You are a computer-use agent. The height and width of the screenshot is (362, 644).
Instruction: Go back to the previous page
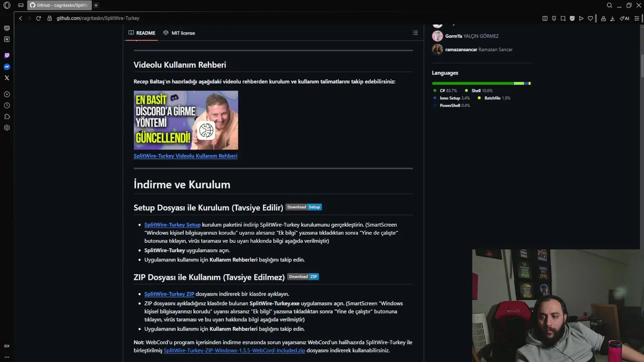pos(21,18)
